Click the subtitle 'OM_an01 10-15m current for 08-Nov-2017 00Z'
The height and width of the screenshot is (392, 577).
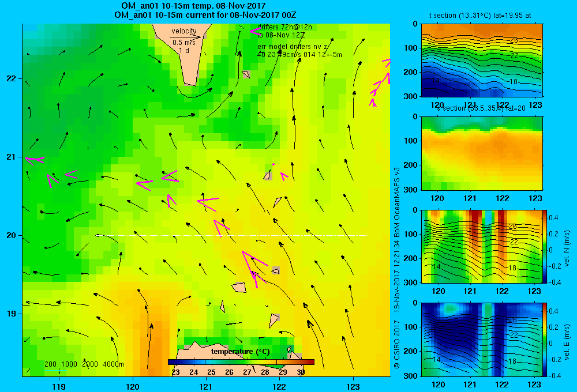coord(205,15)
